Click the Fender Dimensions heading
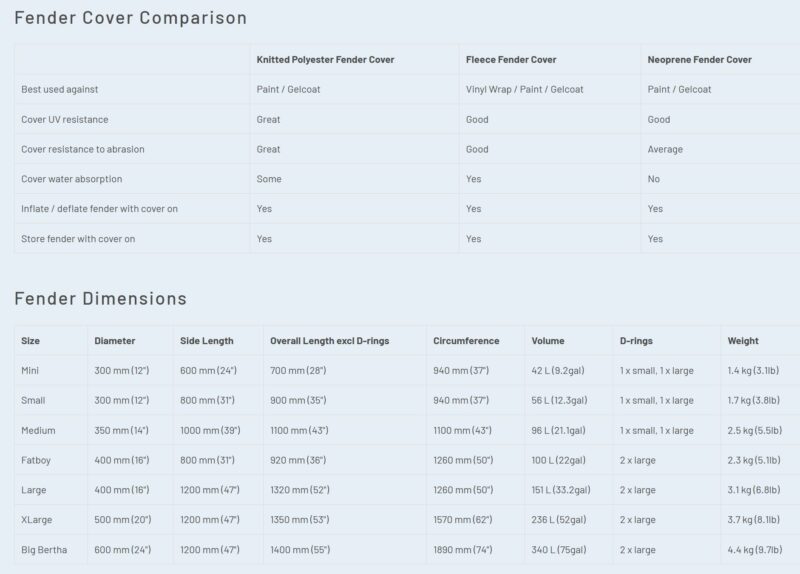 coord(101,298)
